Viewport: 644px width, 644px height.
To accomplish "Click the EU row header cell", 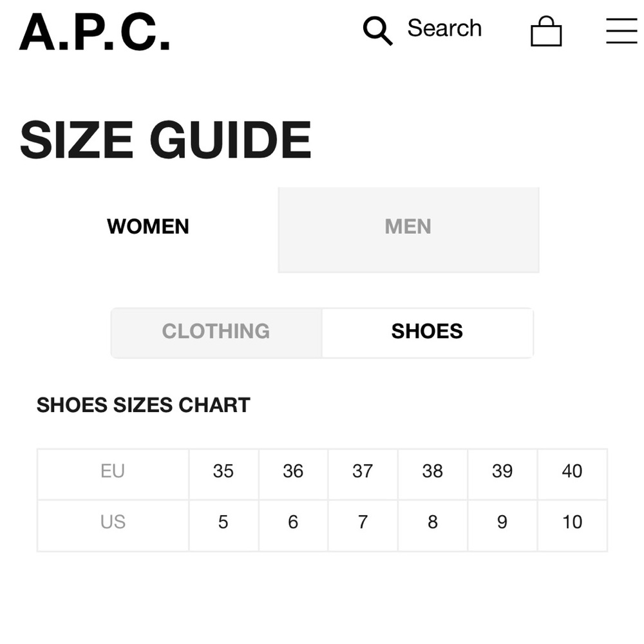I will (x=112, y=472).
